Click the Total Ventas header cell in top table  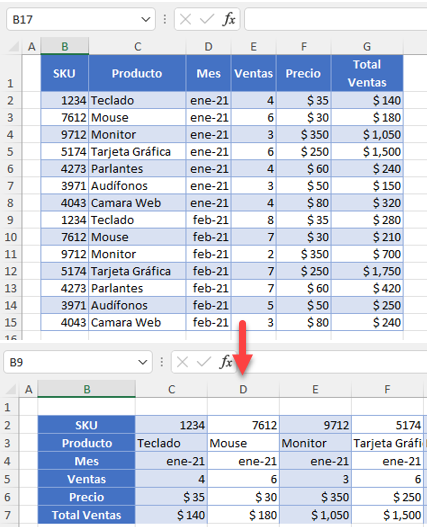pos(367,73)
